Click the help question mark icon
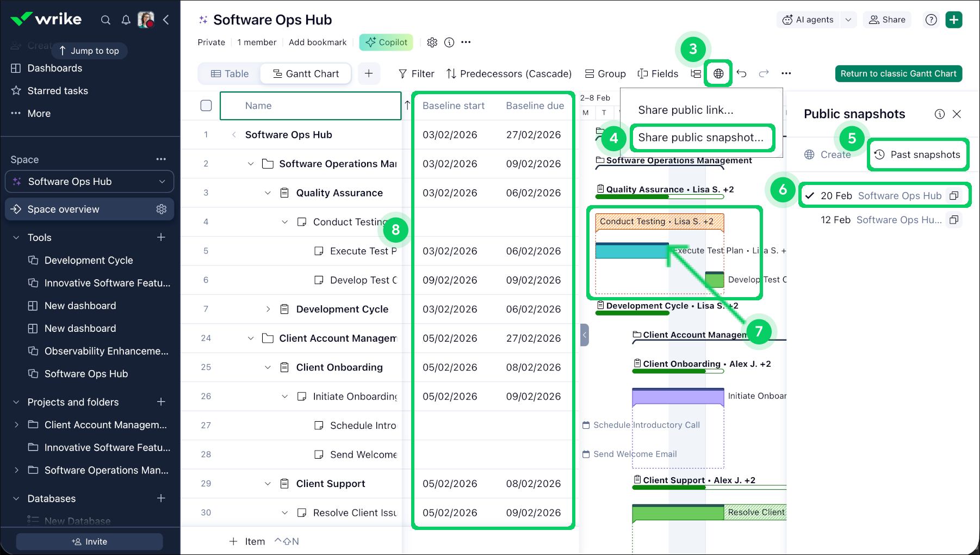Screen dimensions: 980x555 click(931, 20)
